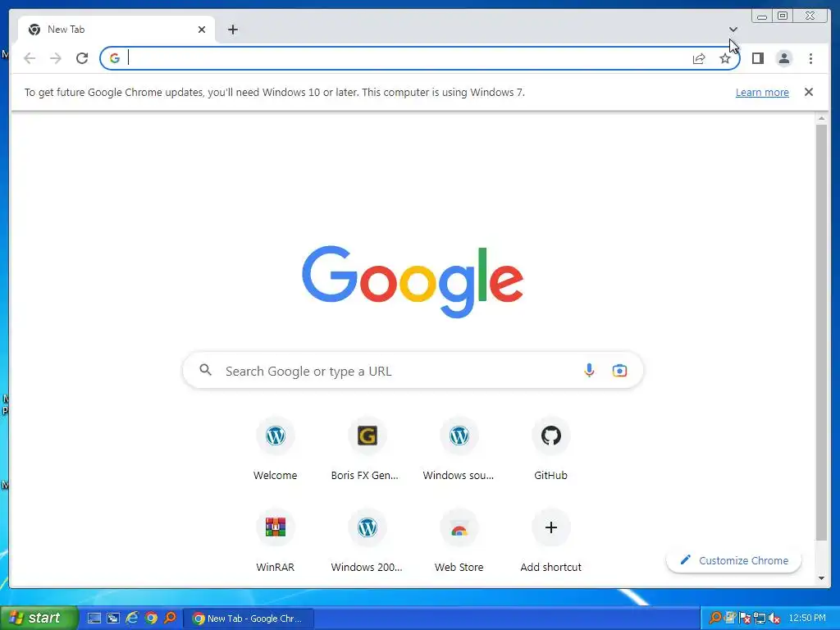Click the Forward navigation arrow

56,58
